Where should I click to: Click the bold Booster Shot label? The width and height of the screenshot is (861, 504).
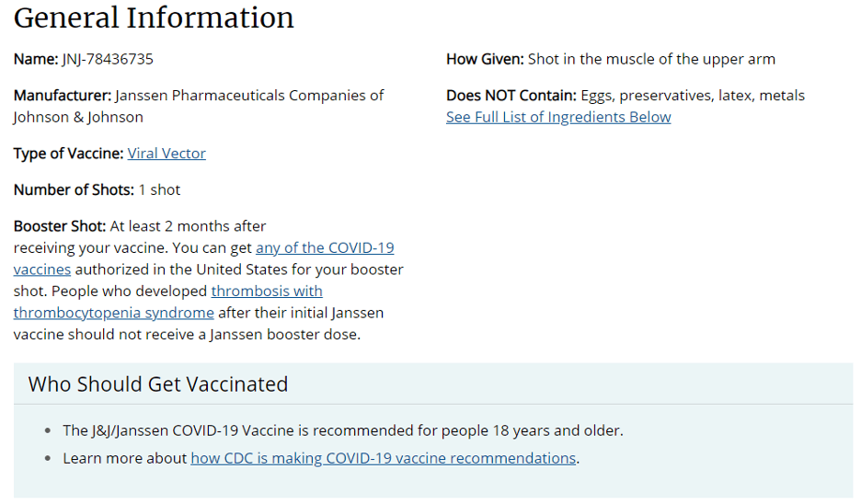click(59, 226)
